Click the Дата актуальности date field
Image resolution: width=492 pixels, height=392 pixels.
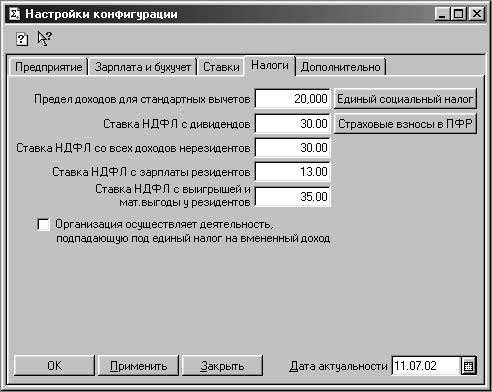427,366
